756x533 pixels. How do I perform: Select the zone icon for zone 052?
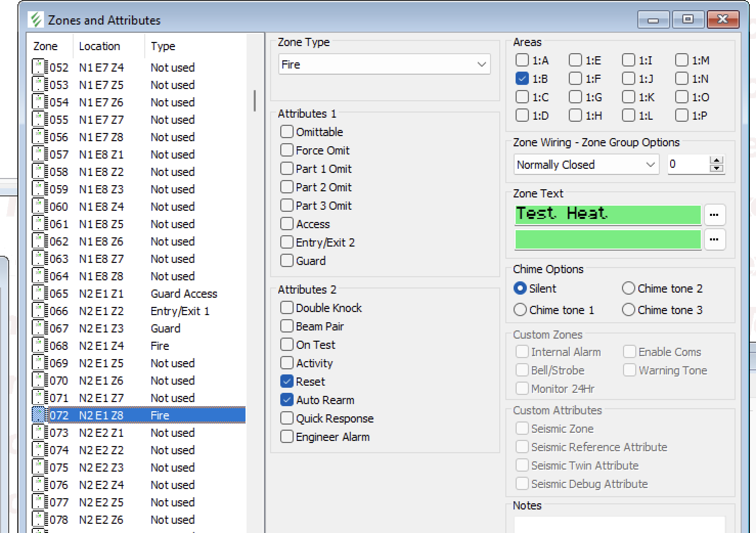pos(39,67)
